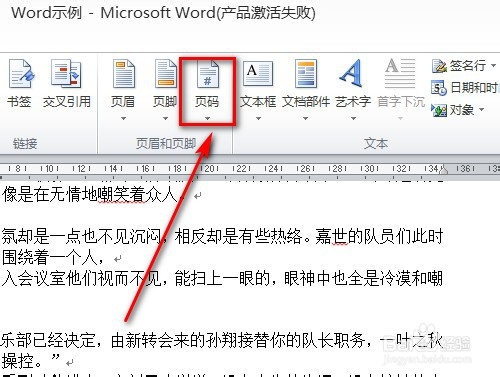The image size is (500, 377).
Task: Click the 日期和时间 label text
Action: click(x=475, y=88)
